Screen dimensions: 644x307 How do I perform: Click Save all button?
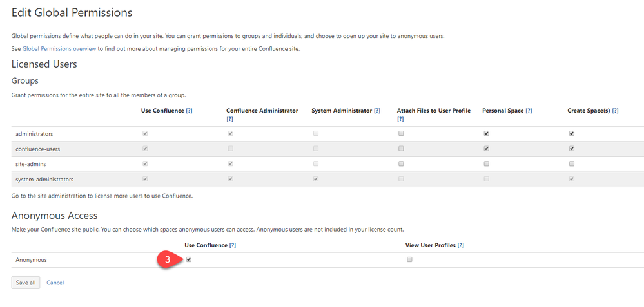(x=26, y=283)
